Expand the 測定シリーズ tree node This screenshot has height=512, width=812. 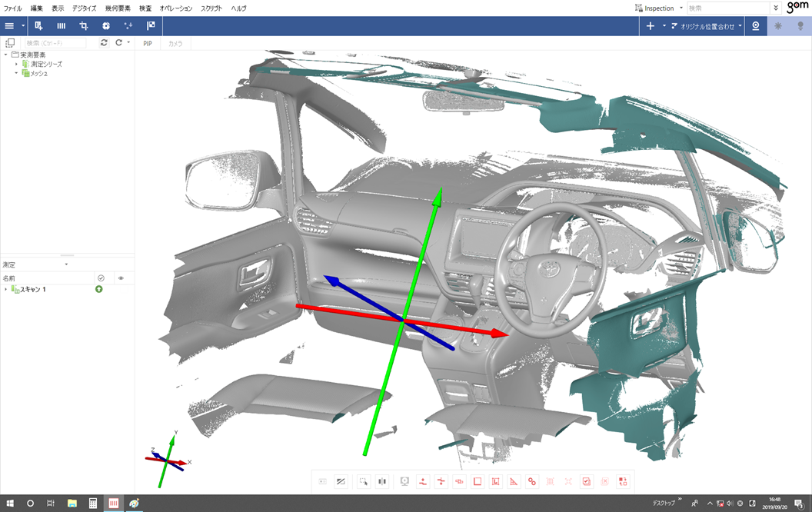click(x=16, y=64)
